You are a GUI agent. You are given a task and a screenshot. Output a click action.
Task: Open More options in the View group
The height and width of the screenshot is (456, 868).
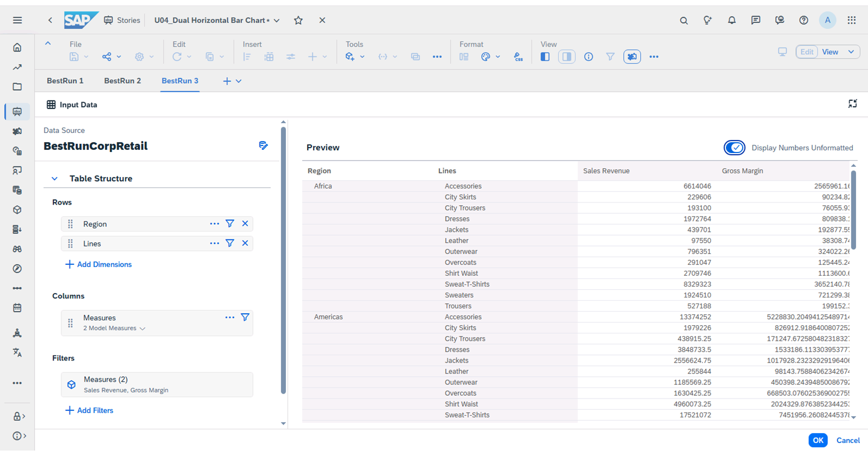tap(654, 56)
